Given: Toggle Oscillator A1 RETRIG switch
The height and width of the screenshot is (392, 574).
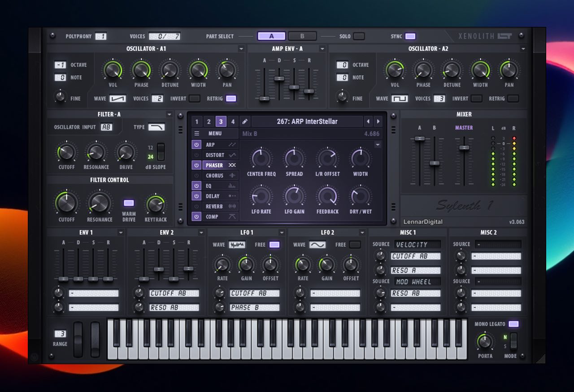Looking at the screenshot, I should [x=231, y=99].
